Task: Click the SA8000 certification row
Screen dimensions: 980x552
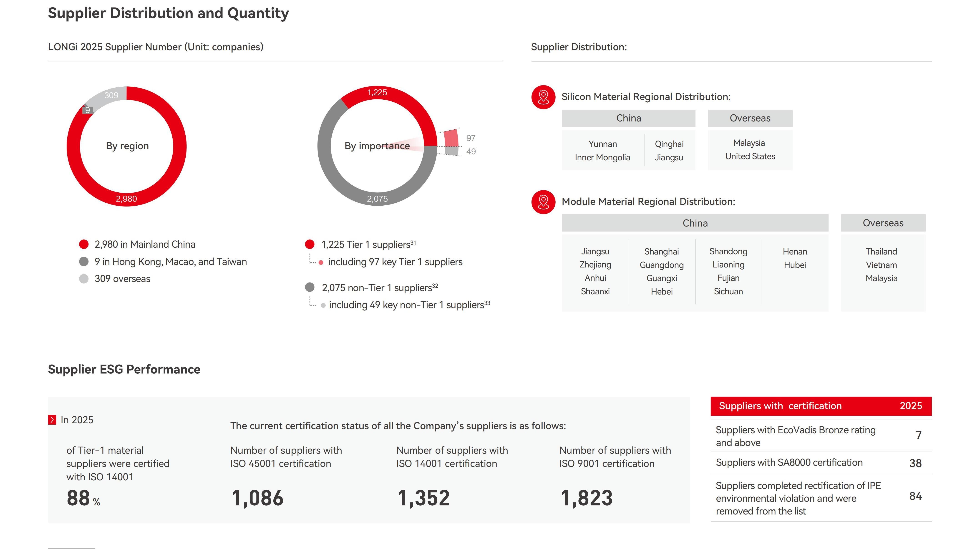Action: pos(821,463)
